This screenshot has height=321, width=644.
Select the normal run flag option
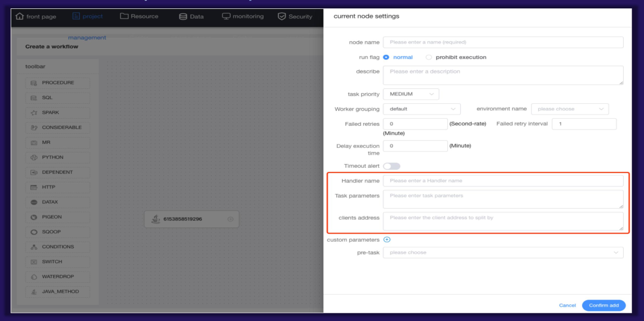coord(386,57)
